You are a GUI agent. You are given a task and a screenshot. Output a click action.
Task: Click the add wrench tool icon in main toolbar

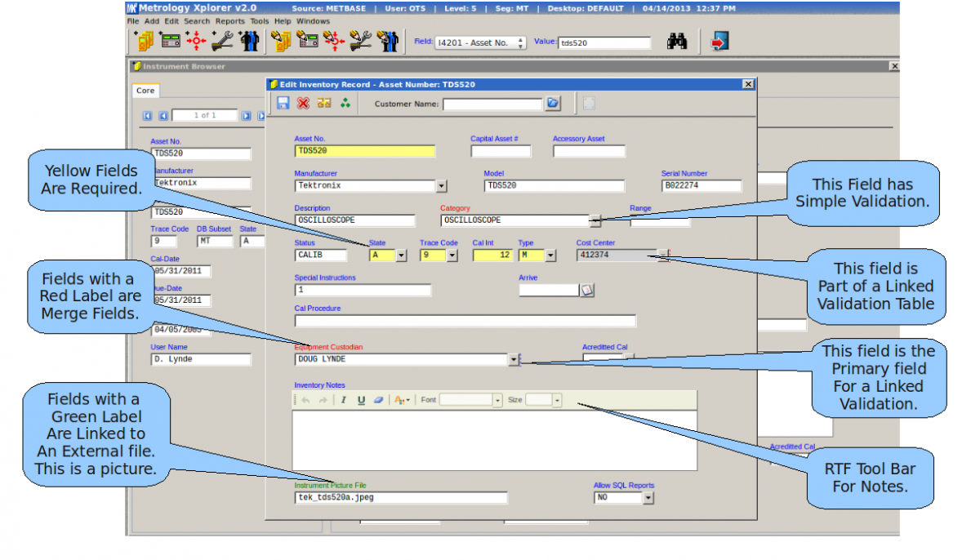click(221, 41)
